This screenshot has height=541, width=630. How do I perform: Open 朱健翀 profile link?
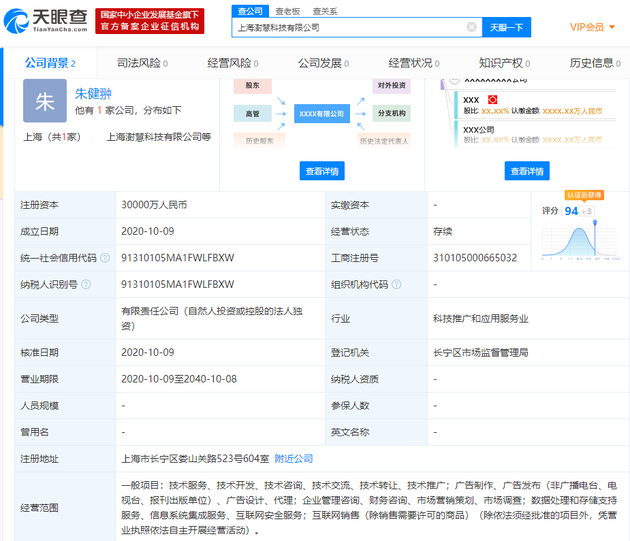93,94
